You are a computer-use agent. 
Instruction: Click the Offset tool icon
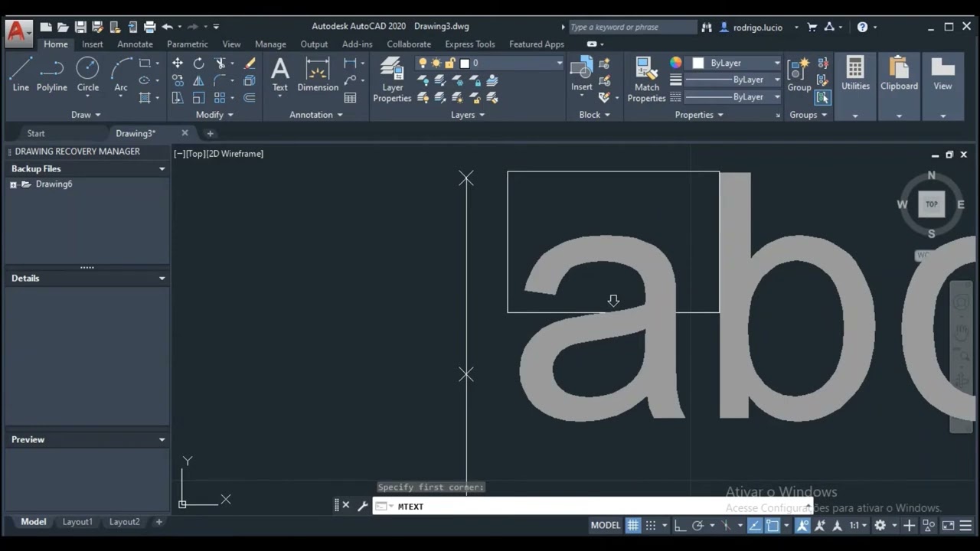(x=250, y=98)
